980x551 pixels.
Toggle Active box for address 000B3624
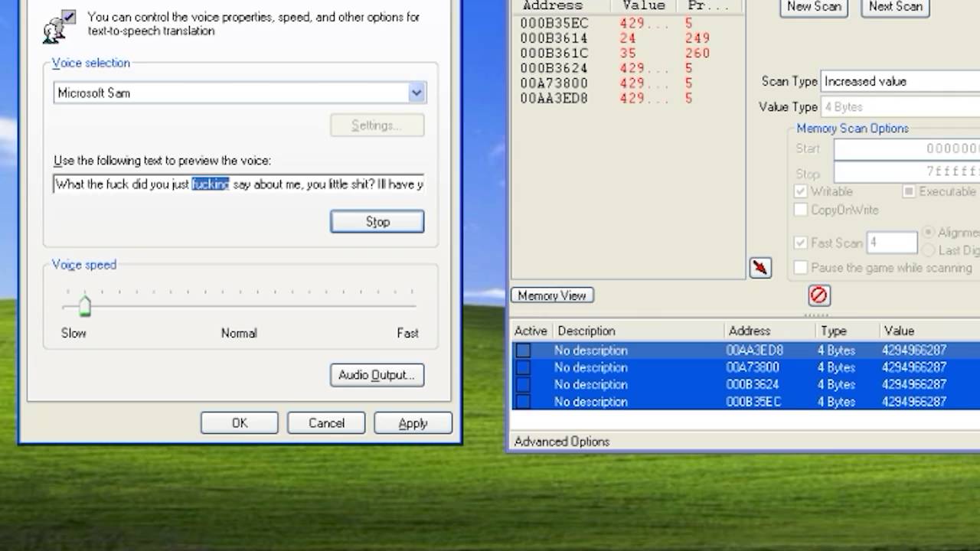tap(523, 384)
